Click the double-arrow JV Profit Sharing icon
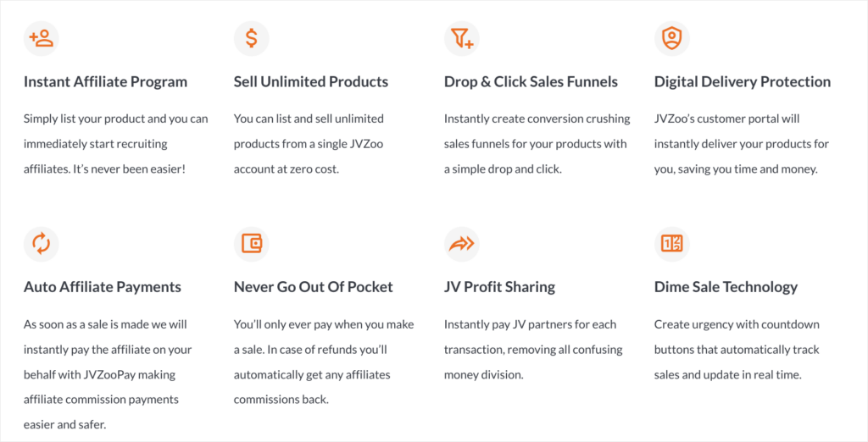 click(462, 243)
